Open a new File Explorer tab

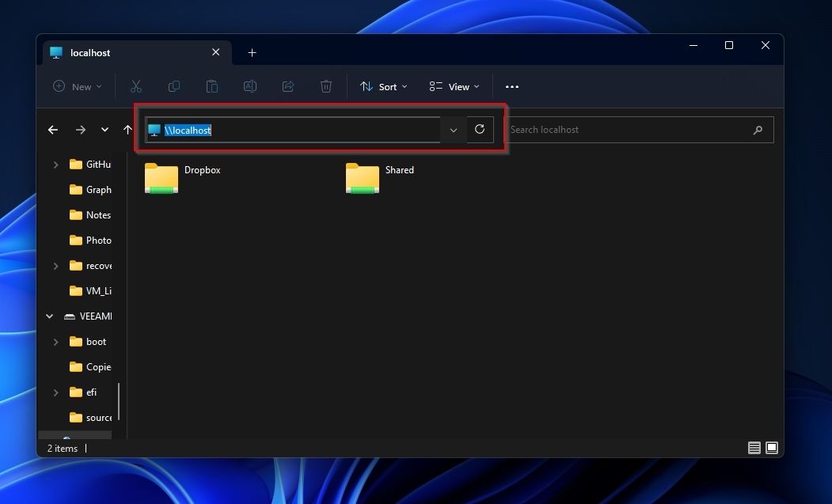(252, 52)
